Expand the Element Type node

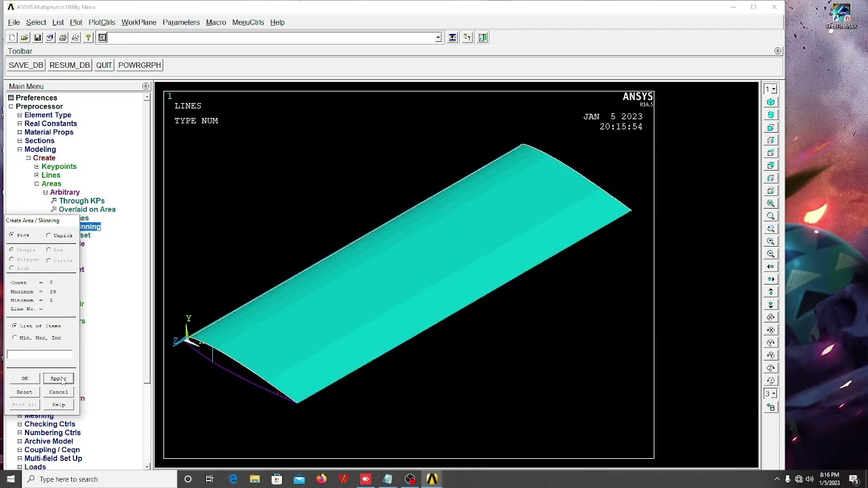(x=20, y=115)
